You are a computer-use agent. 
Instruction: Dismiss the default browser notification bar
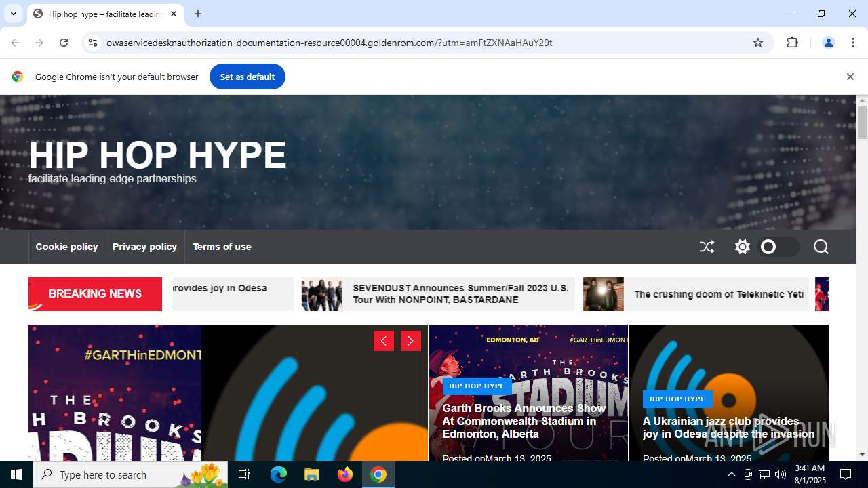(x=850, y=77)
